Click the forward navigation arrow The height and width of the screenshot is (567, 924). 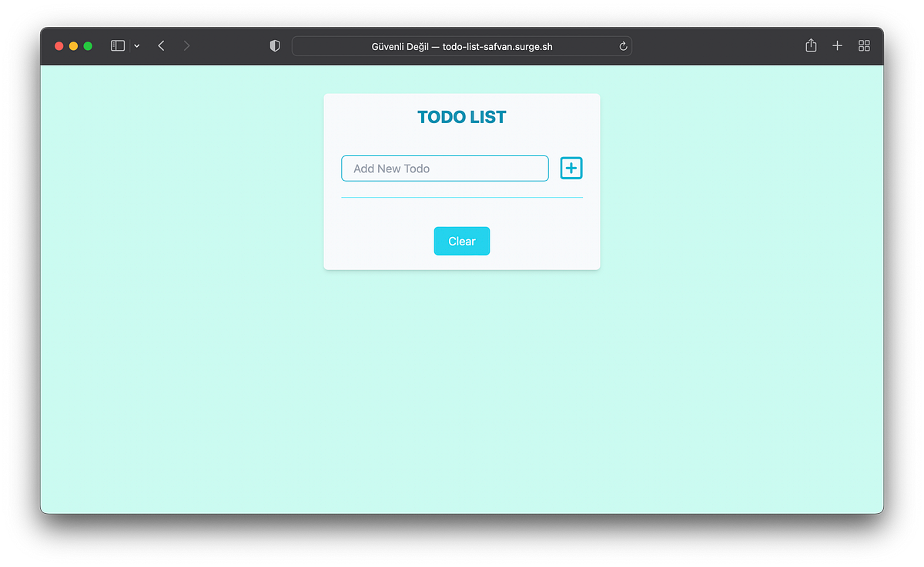coord(186,45)
